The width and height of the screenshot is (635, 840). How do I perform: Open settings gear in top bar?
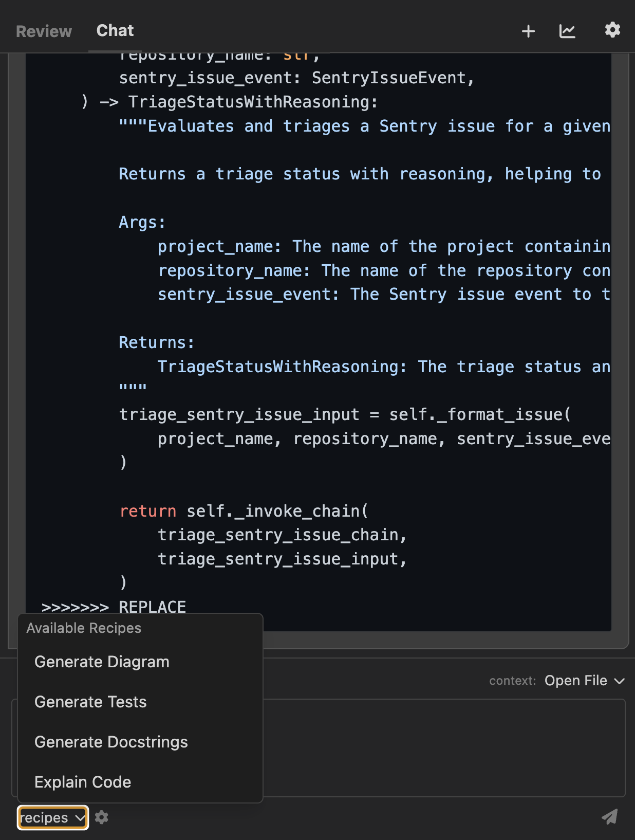(x=612, y=30)
